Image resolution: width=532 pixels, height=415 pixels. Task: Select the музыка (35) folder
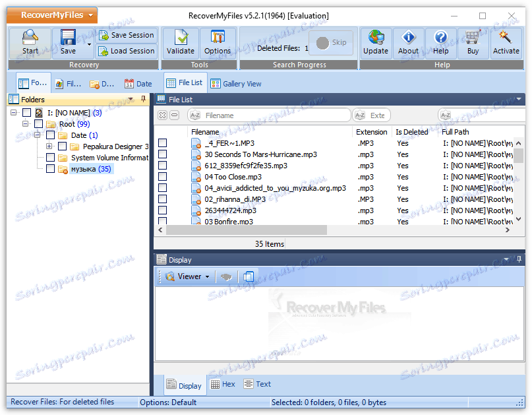(91, 169)
